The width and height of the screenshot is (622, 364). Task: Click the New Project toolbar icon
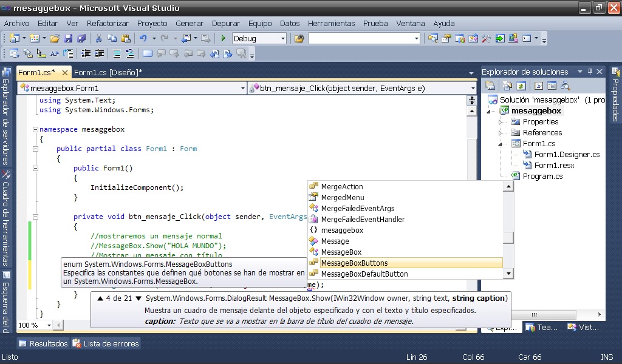coord(14,37)
